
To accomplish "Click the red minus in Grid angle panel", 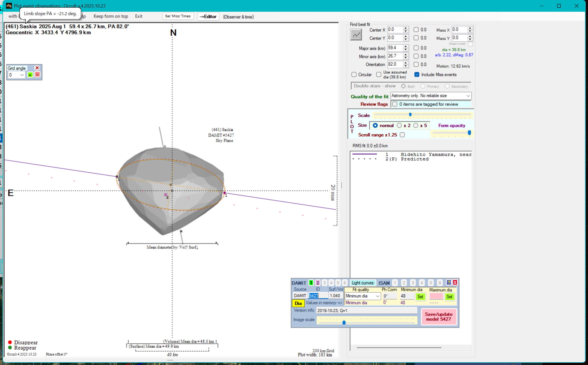I will [x=37, y=75].
